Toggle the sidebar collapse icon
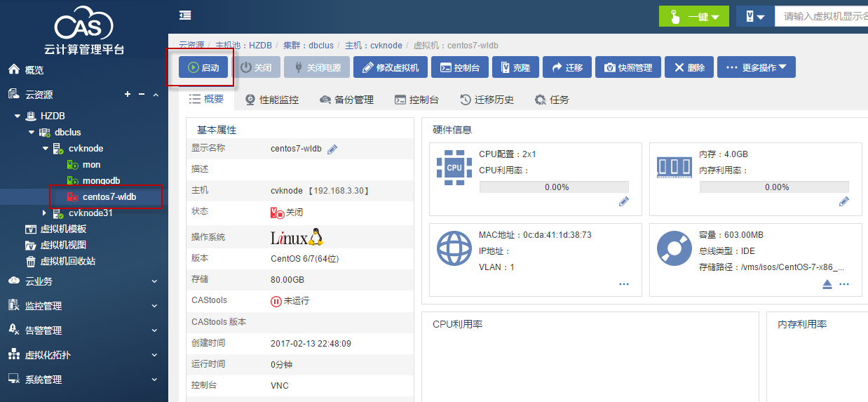This screenshot has width=868, height=402. coord(185,15)
